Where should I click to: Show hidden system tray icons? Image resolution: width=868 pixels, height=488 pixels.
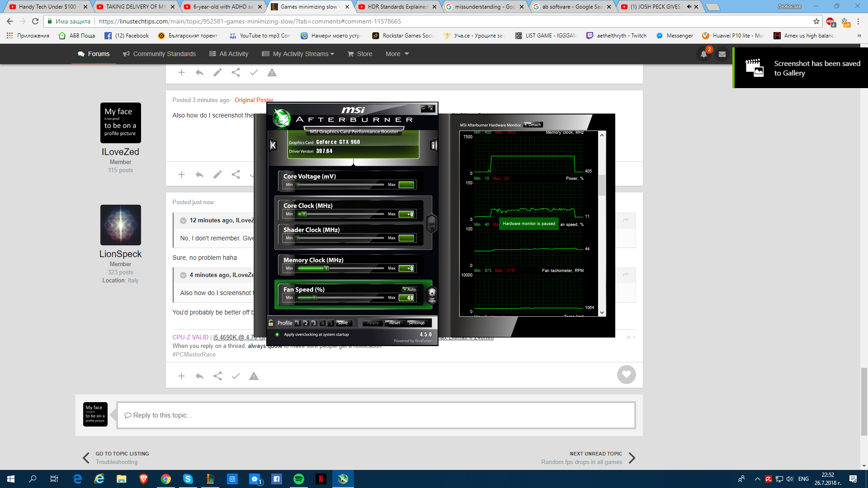pyautogui.click(x=757, y=479)
